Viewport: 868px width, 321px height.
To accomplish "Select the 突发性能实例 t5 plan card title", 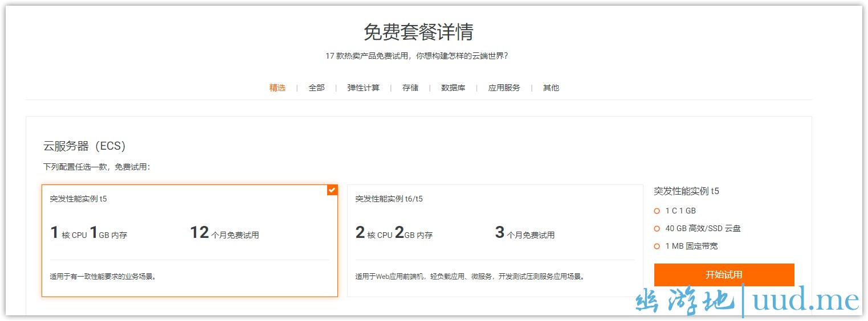I will pyautogui.click(x=78, y=199).
